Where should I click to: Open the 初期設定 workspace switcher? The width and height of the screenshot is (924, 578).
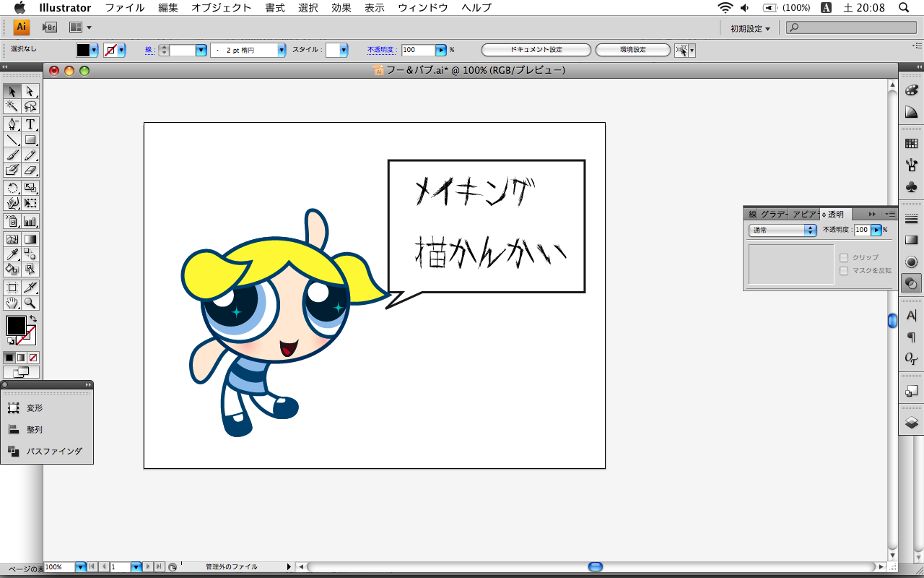(x=750, y=28)
